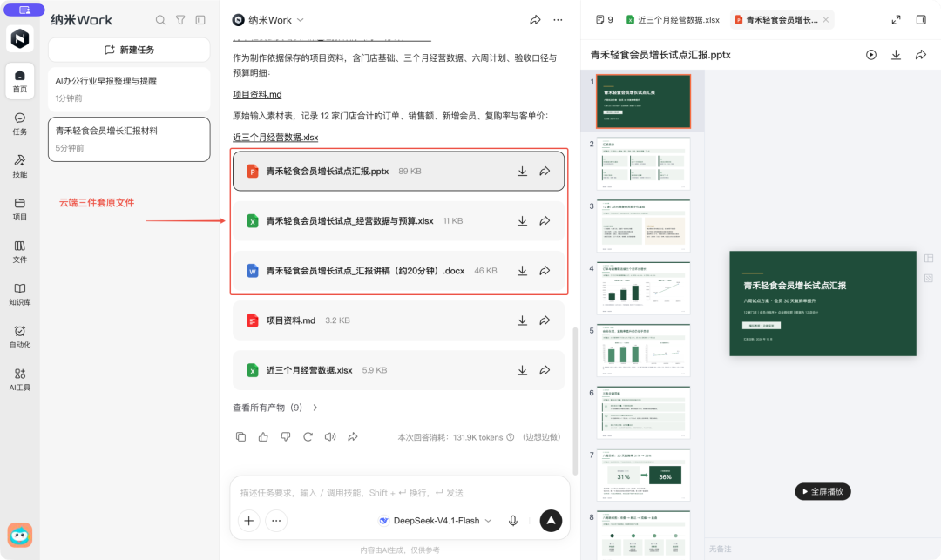The width and height of the screenshot is (941, 560).
Task: Close the 青禾轻食会员增长 pptx preview tab
Action: (826, 20)
